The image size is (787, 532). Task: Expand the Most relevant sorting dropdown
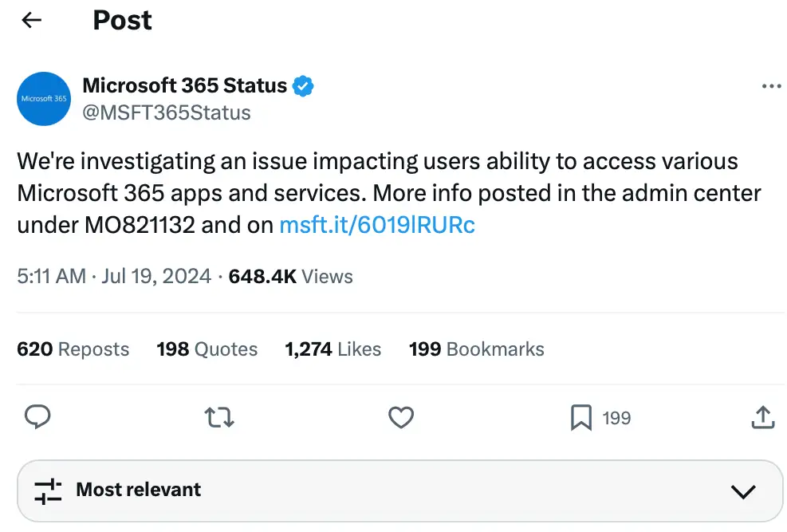point(136,491)
